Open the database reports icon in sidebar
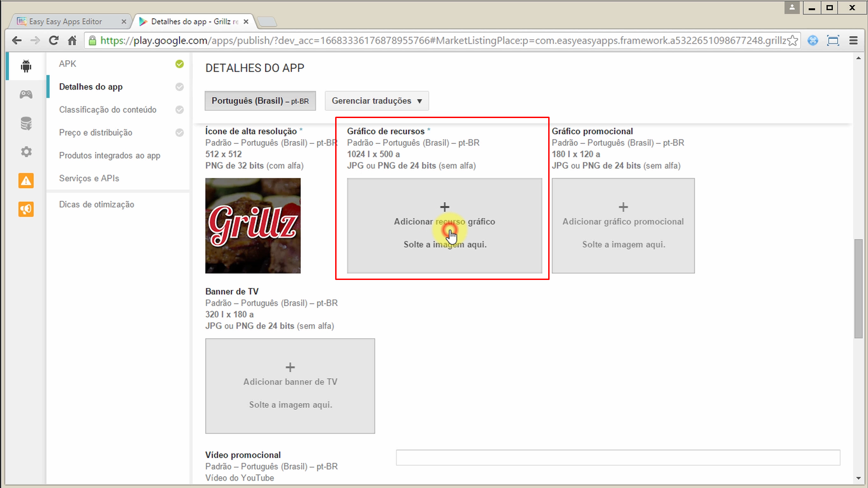This screenshot has width=868, height=488. tap(26, 123)
